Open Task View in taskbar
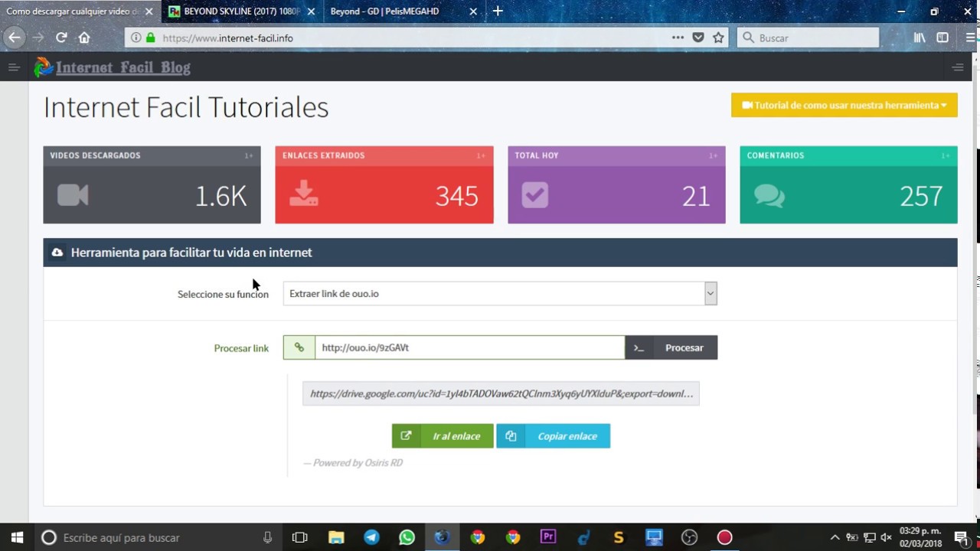Image resolution: width=980 pixels, height=551 pixels. pos(300,537)
